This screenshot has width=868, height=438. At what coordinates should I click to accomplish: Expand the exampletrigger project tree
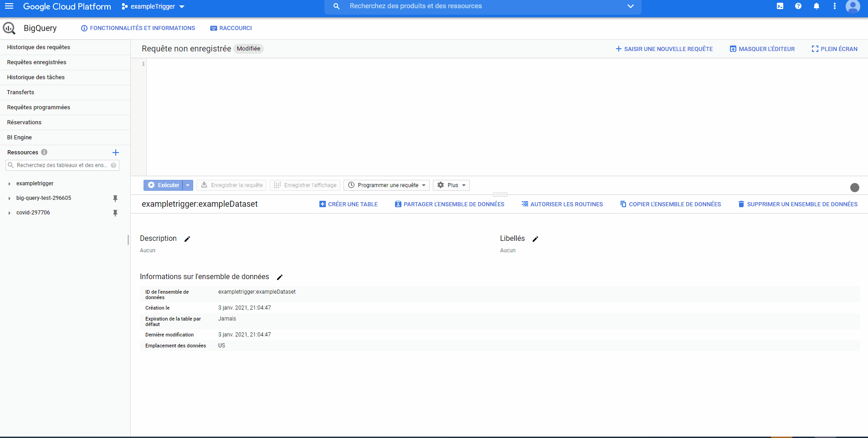[9, 184]
